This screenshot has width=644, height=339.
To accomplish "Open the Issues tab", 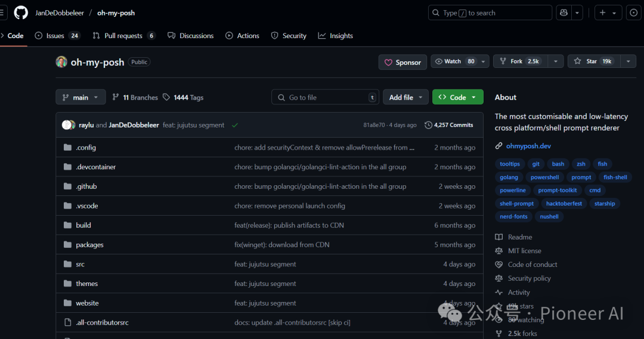I will 57,36.
